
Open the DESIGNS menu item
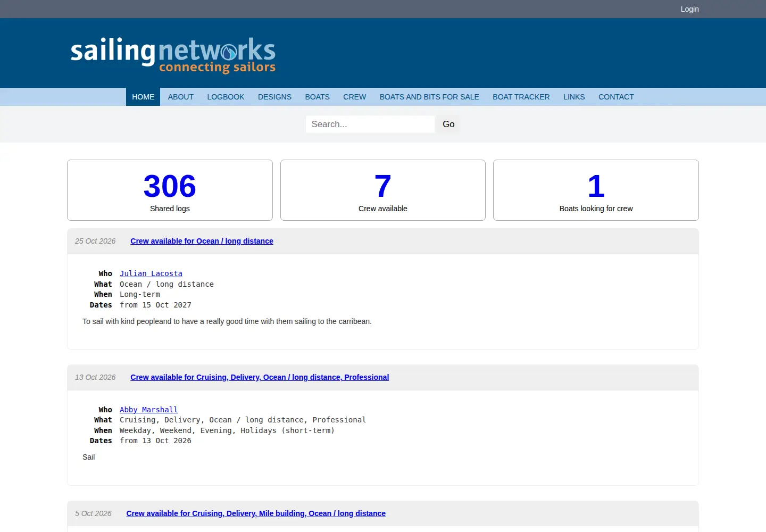point(274,97)
